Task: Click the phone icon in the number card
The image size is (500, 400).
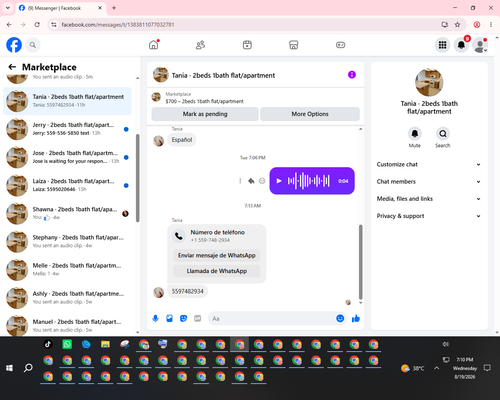Action: pyautogui.click(x=179, y=236)
